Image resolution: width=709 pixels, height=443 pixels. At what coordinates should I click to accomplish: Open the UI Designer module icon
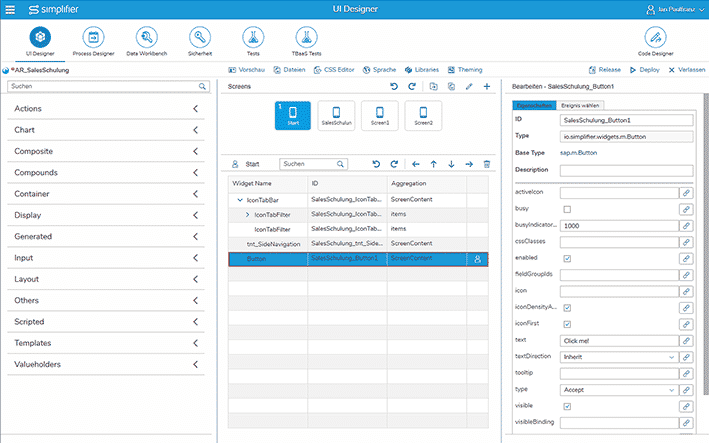[40, 37]
